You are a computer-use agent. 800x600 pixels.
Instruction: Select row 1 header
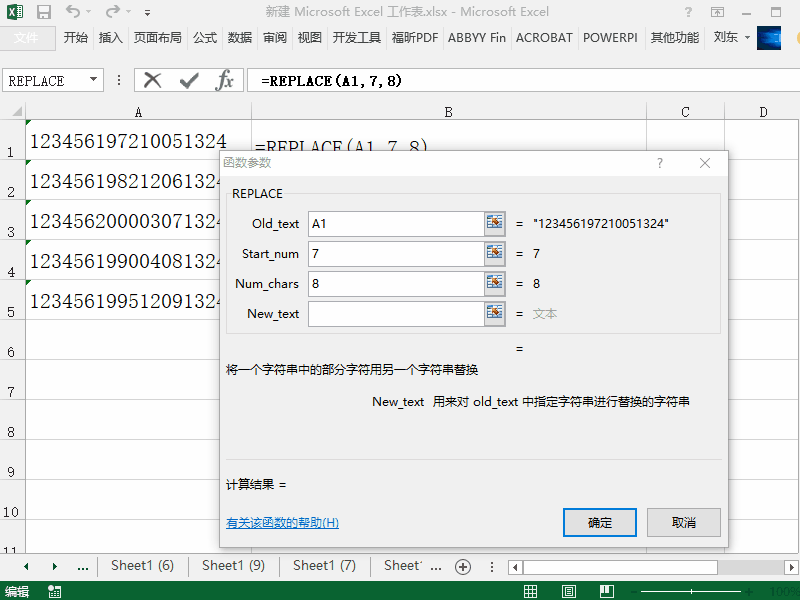click(x=11, y=140)
